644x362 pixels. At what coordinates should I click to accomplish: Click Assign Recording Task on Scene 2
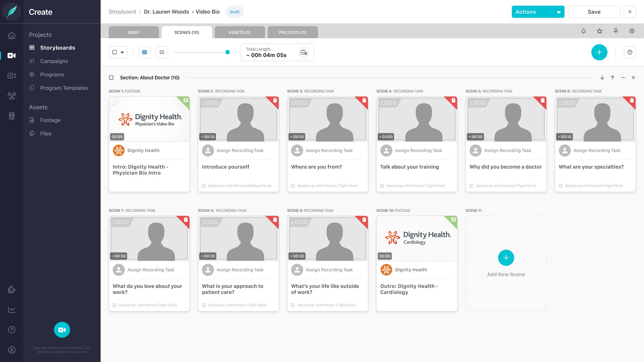pos(240,150)
